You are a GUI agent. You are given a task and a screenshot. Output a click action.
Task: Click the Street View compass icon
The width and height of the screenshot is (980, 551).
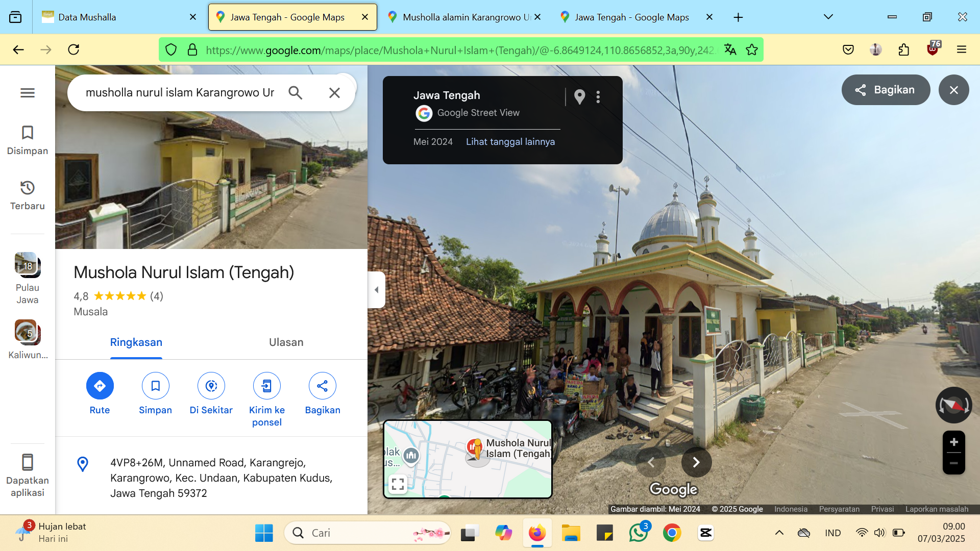point(953,405)
